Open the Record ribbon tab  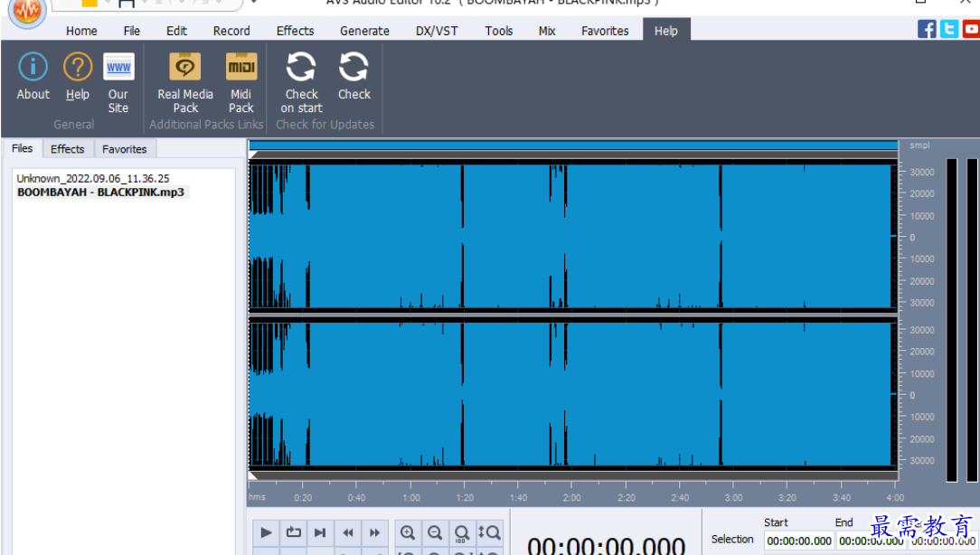point(231,31)
